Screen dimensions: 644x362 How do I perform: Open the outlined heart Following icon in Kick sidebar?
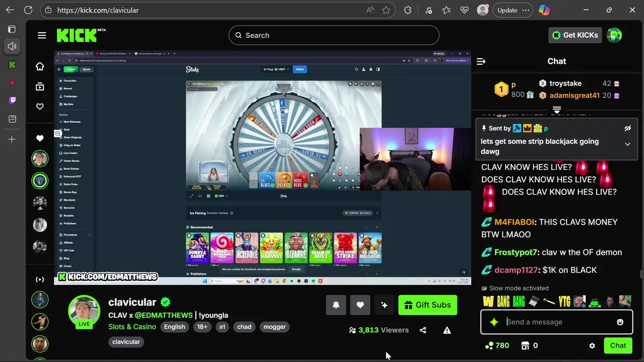click(40, 107)
